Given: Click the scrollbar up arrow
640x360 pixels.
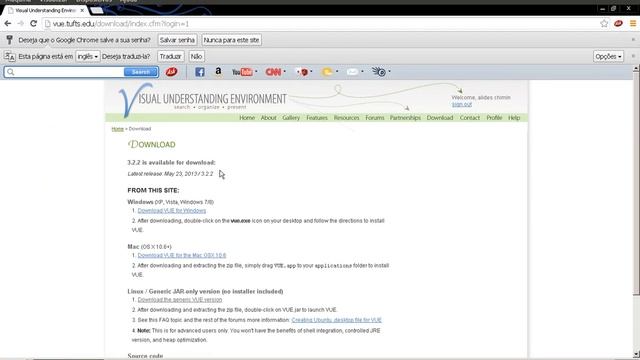Looking at the screenshot, I should tap(636, 69).
